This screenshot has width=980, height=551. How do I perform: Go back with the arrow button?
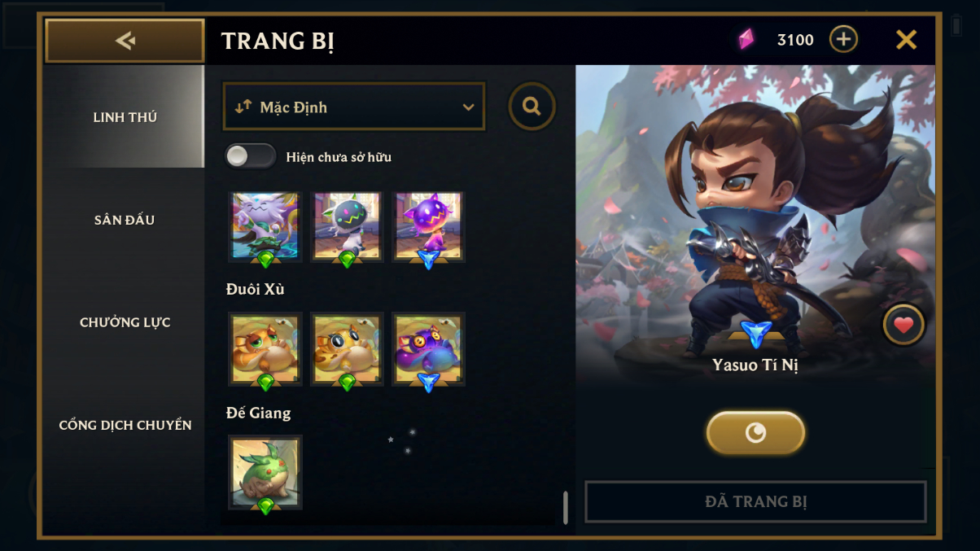125,40
